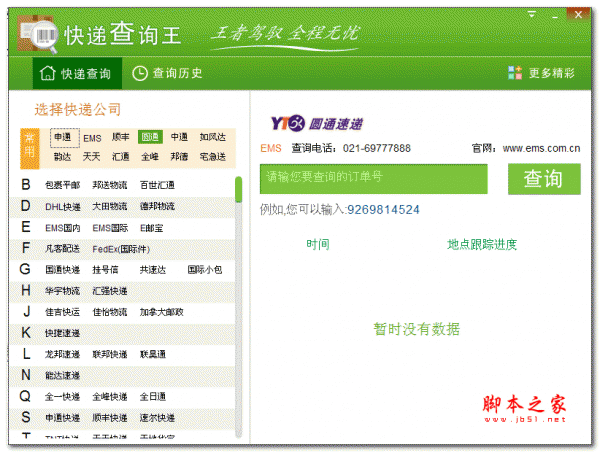This screenshot has height=453, width=600.
Task: Select 快捷速递 in row K
Action: pyautogui.click(x=62, y=333)
